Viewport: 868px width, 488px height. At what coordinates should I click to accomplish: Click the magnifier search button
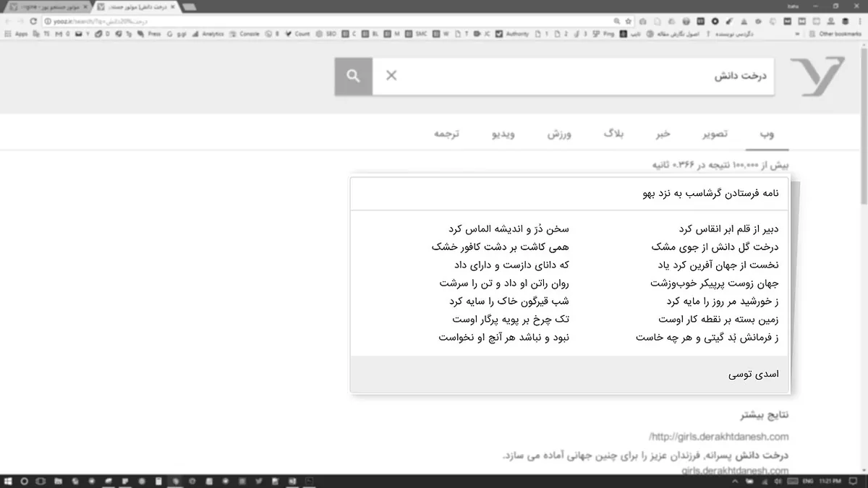[353, 77]
